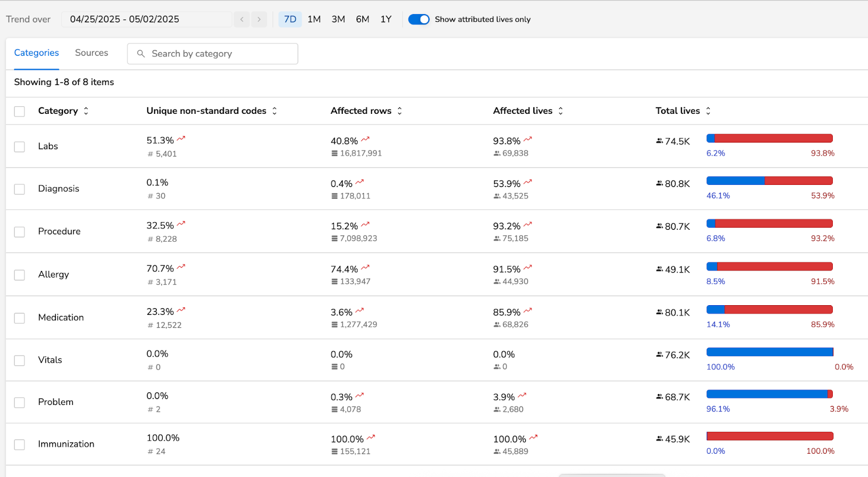Switch to the Sources tab
The image size is (868, 477).
[92, 53]
